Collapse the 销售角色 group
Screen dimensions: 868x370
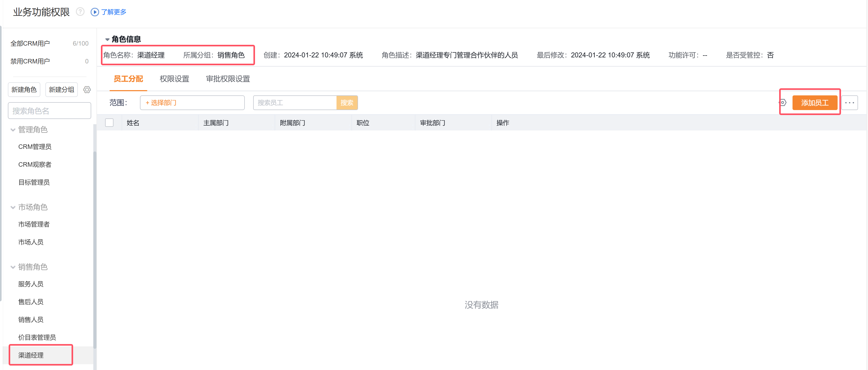[13, 267]
